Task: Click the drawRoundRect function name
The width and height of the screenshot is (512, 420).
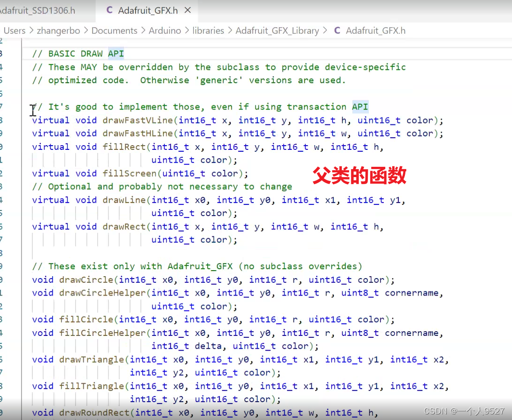Action: tap(94, 412)
